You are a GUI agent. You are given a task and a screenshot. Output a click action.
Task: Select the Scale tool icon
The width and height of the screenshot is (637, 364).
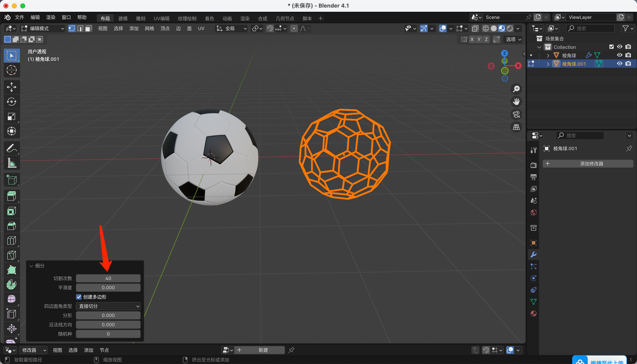pos(12,117)
